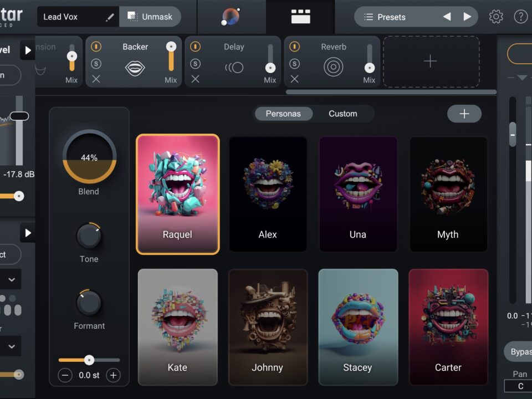The height and width of the screenshot is (399, 532).
Task: Increase pitch with the plus stepper
Action: 114,375
